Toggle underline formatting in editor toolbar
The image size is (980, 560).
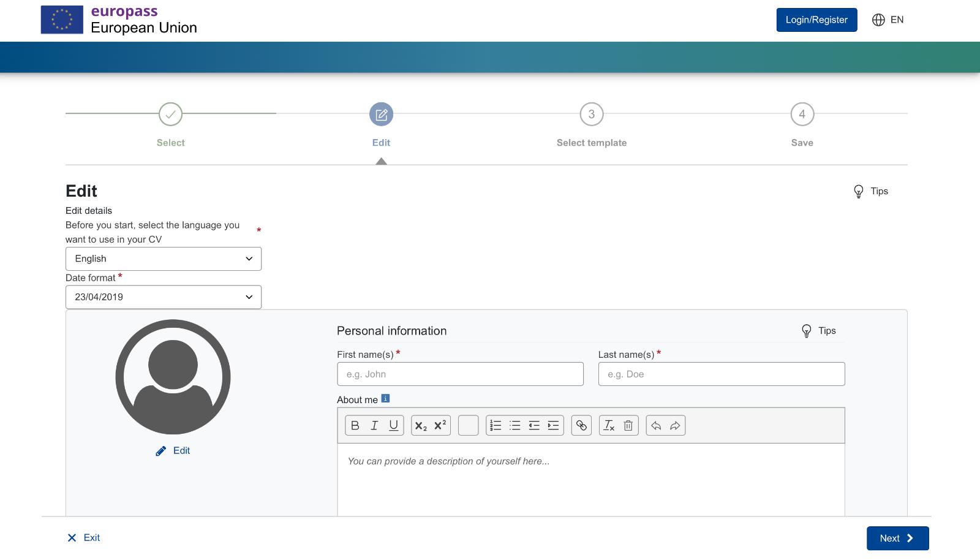(393, 425)
